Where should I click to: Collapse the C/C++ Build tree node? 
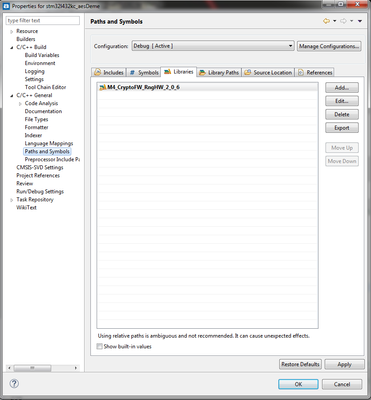[12, 47]
